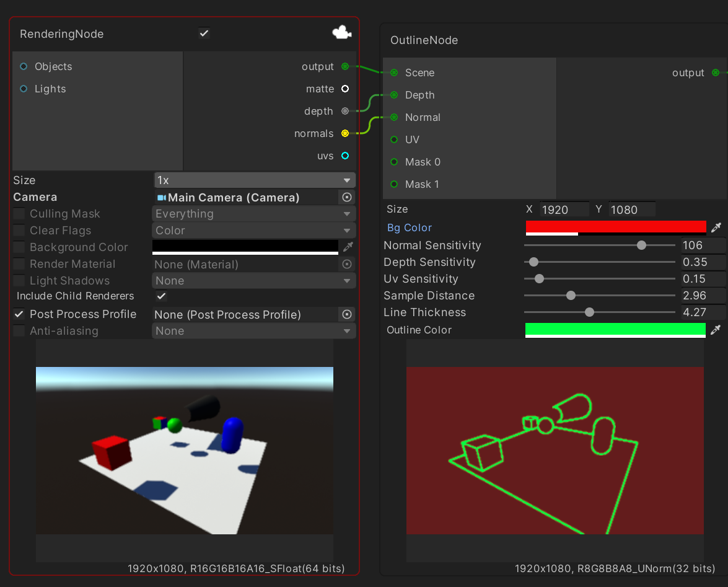Open the Size 1x dropdown
Image resolution: width=728 pixels, height=587 pixels.
(254, 180)
